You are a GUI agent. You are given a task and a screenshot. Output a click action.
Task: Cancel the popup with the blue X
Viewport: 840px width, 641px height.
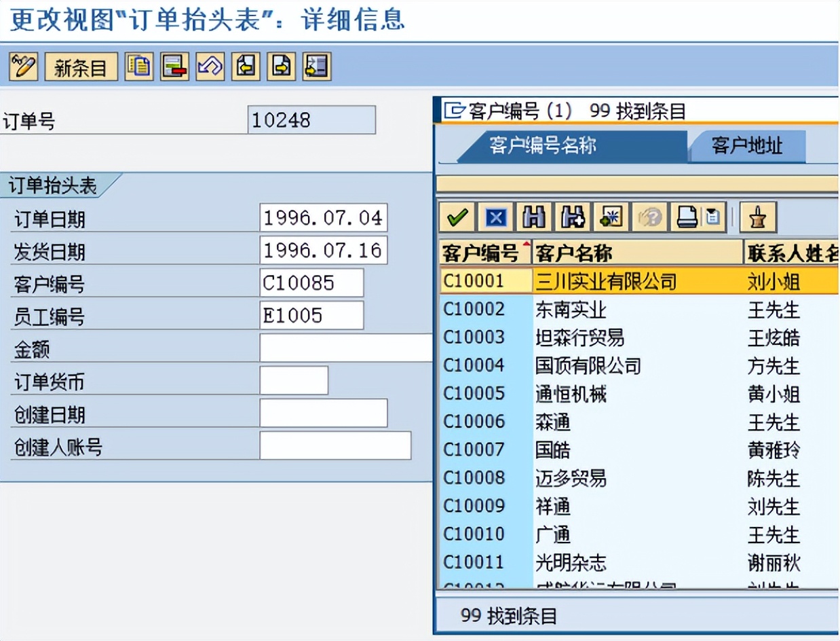(x=495, y=217)
